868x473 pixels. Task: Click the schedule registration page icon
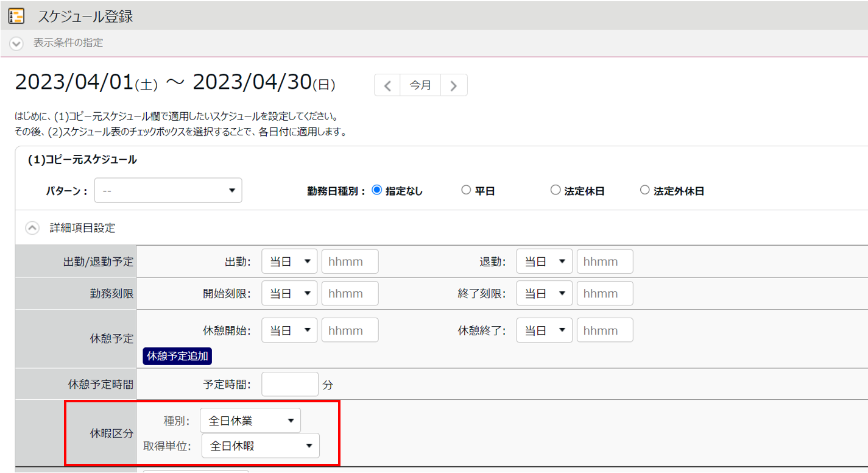(x=16, y=16)
